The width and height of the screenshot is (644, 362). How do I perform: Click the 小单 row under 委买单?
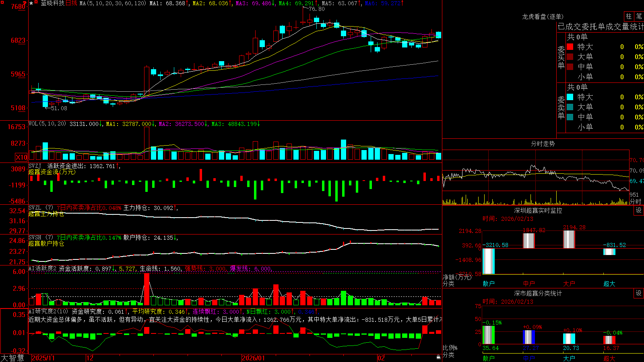[x=605, y=77]
